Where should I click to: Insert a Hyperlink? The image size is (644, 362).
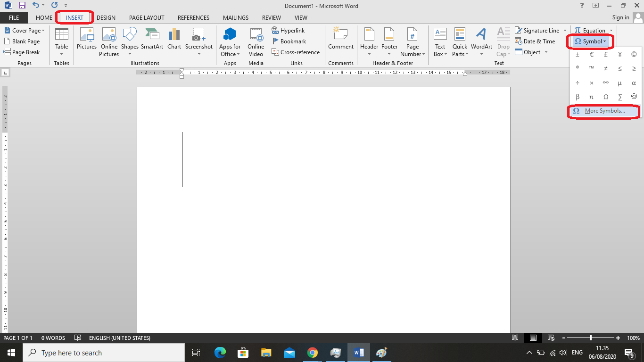pos(289,31)
